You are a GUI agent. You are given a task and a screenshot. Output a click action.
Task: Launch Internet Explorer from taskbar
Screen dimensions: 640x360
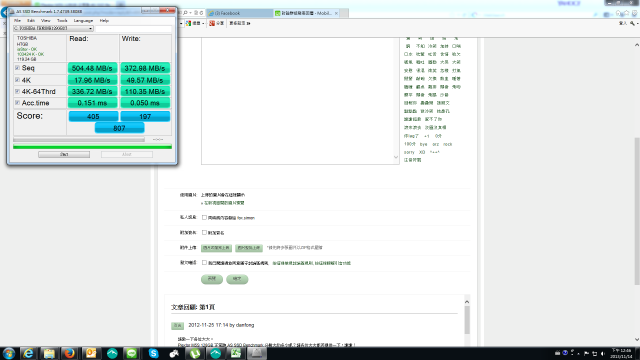(x=28, y=353)
